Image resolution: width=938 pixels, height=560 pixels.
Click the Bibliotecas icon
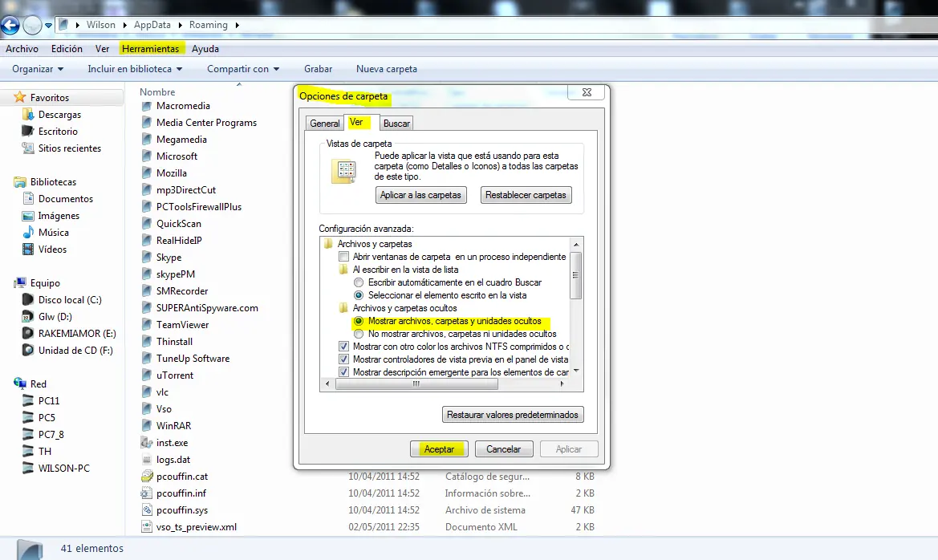pos(20,182)
